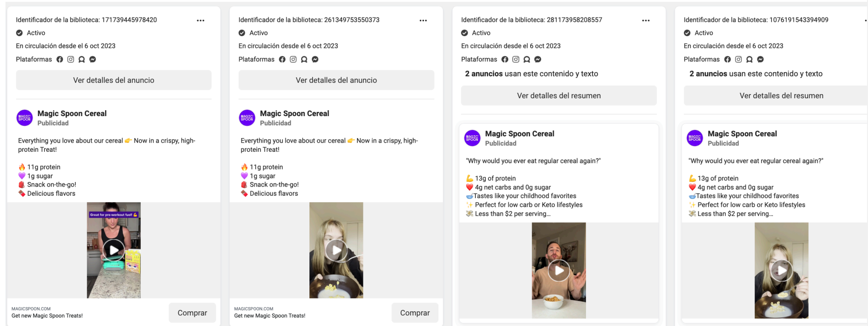
Task: Open Magic Spoon Cereal page name in second ad
Action: (x=294, y=113)
